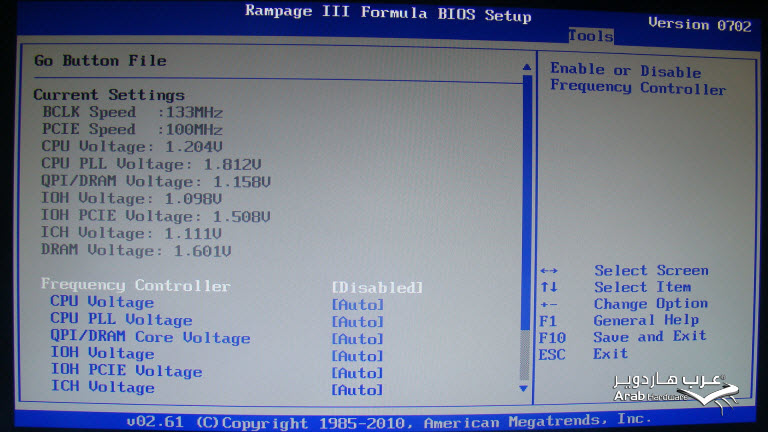Select the Tools tab

[591, 36]
